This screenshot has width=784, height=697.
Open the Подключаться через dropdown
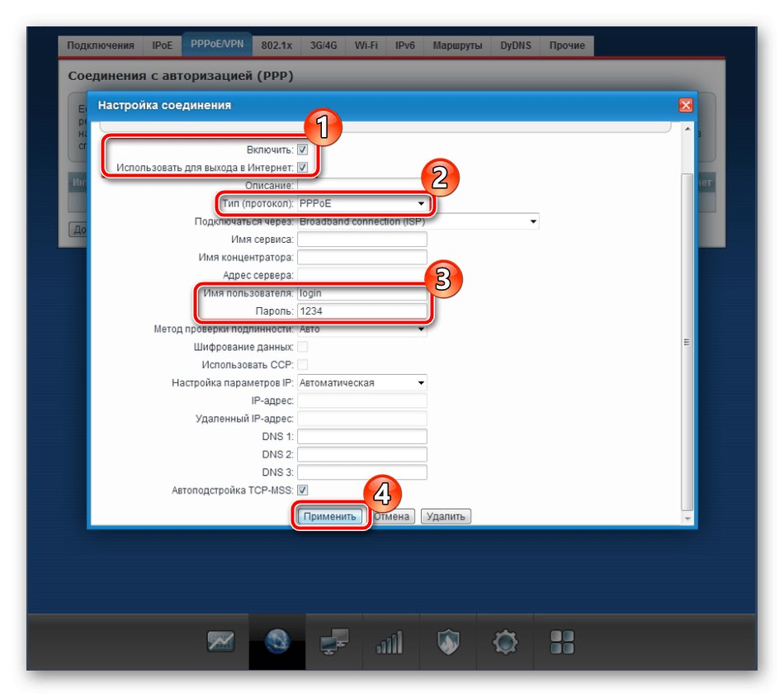418,221
